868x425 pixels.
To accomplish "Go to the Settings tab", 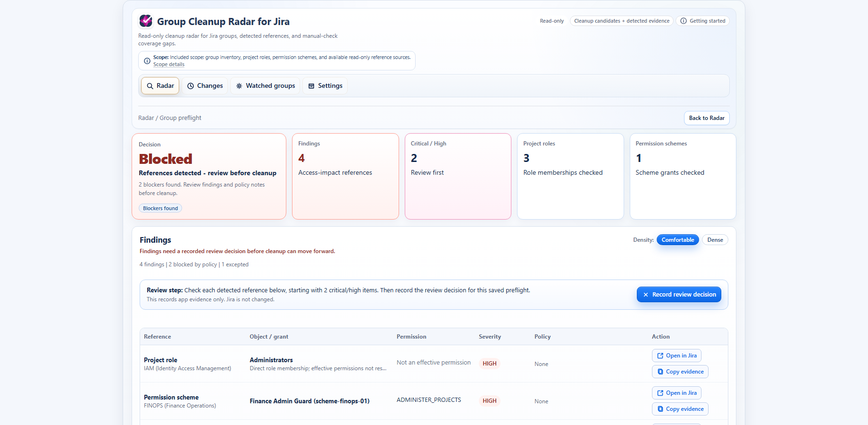I will click(x=325, y=86).
